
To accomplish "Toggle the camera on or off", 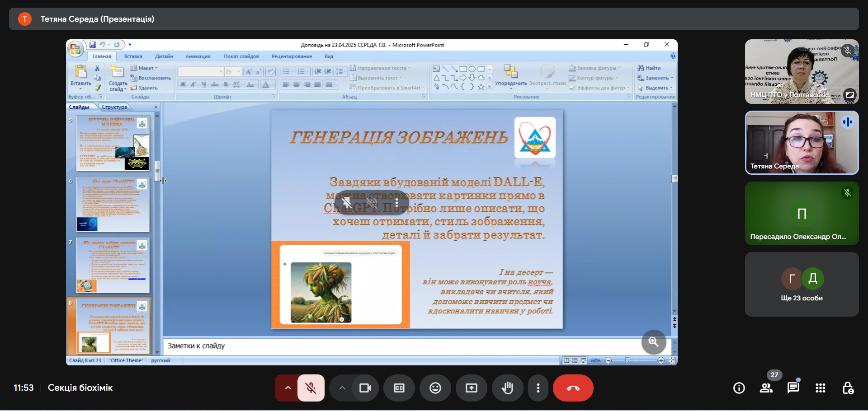I will pyautogui.click(x=365, y=388).
